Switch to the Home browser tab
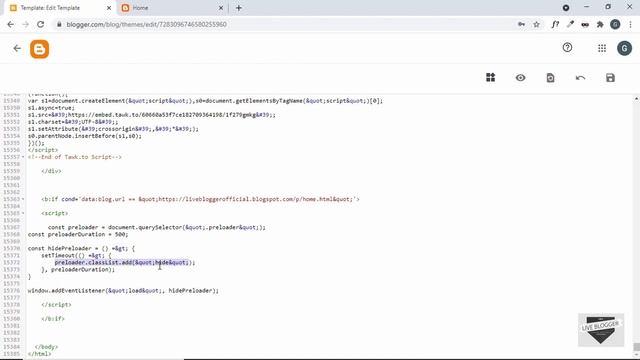This screenshot has height=360, width=640. pyautogui.click(x=172, y=8)
